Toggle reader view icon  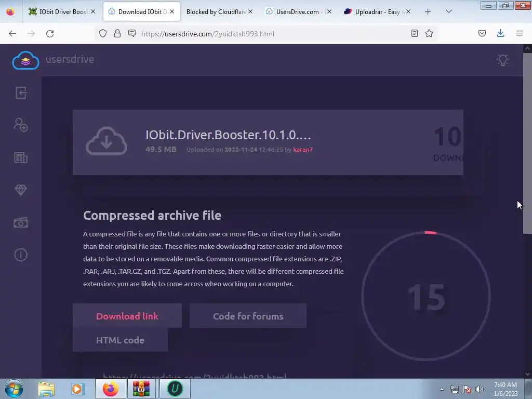414,33
